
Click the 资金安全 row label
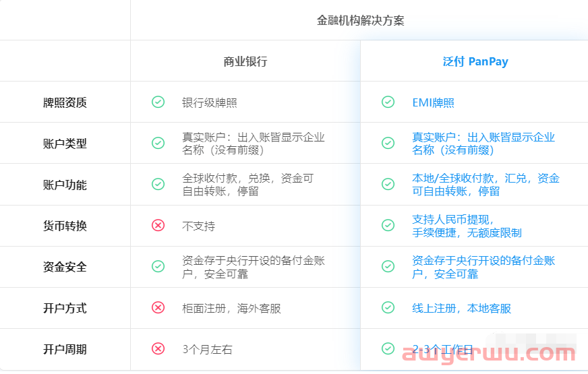click(65, 267)
